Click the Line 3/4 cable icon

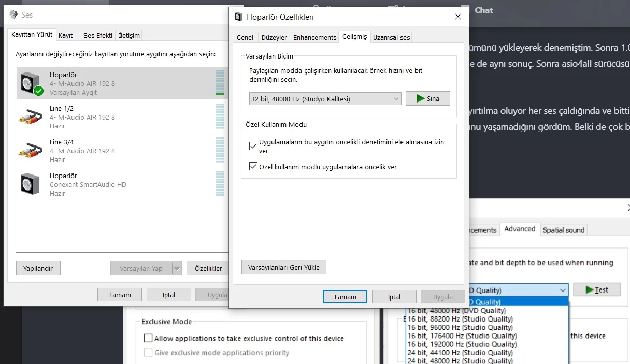(x=31, y=151)
